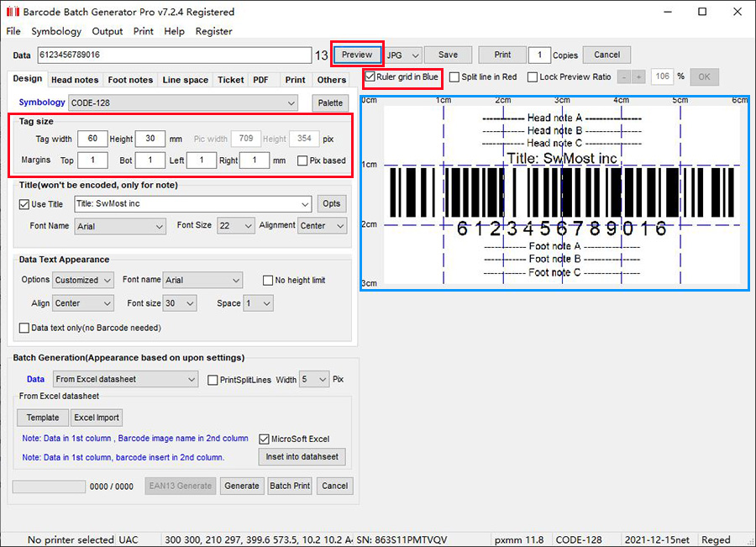Screen dimensions: 756x547
Task: Open Data Text Font name Arial dropdown
Action: (x=202, y=281)
